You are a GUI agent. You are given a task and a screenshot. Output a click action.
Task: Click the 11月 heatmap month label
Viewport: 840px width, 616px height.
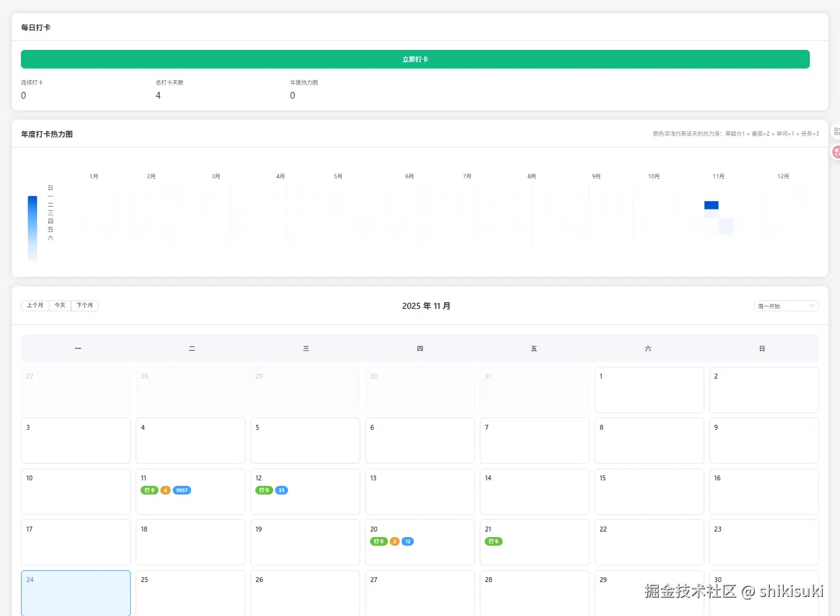(x=719, y=176)
